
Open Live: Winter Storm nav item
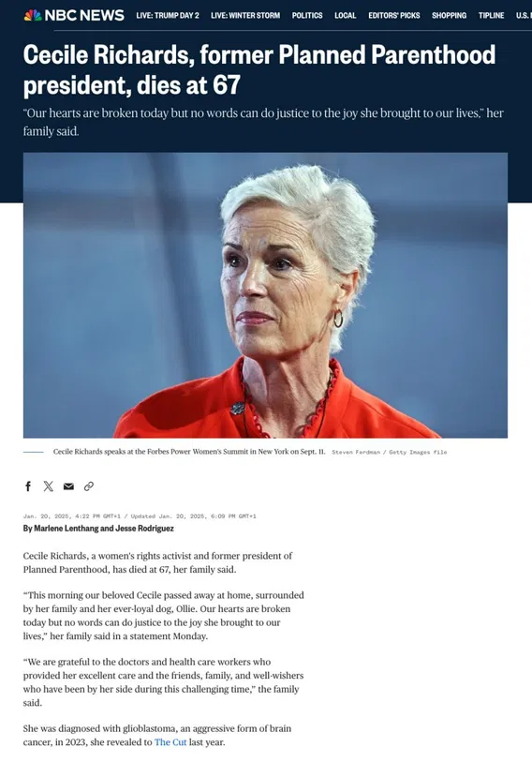point(245,16)
